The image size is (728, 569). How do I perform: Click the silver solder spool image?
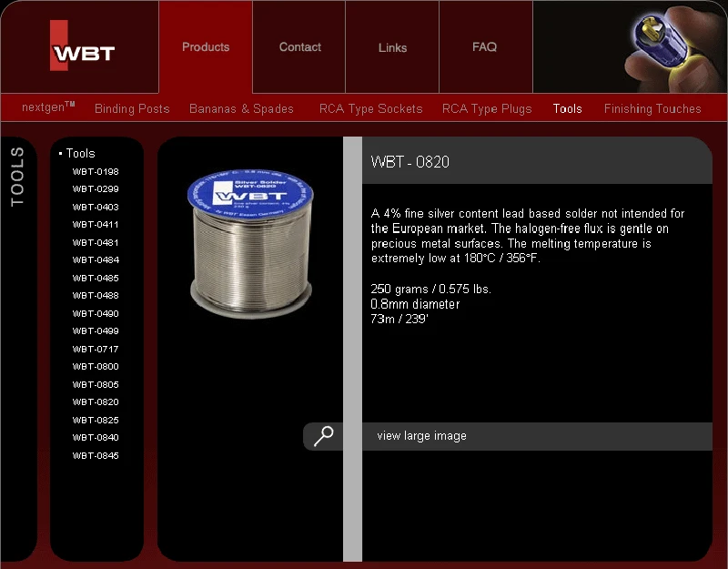251,243
